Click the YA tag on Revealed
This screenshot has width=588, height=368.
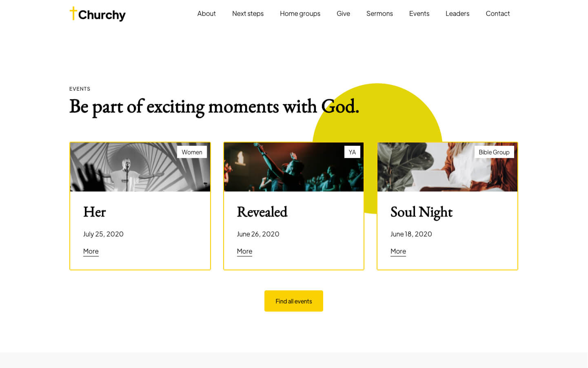(352, 152)
